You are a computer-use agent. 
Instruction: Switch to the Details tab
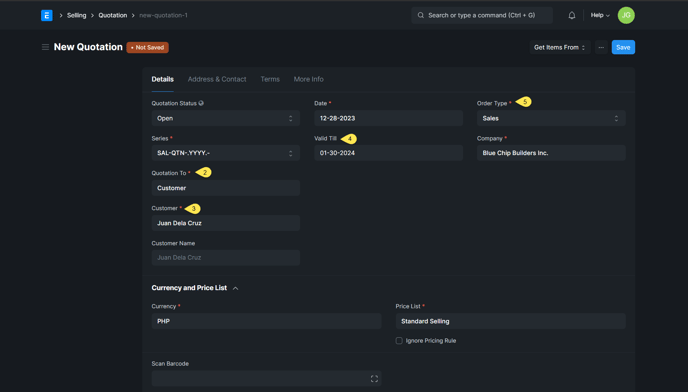162,79
